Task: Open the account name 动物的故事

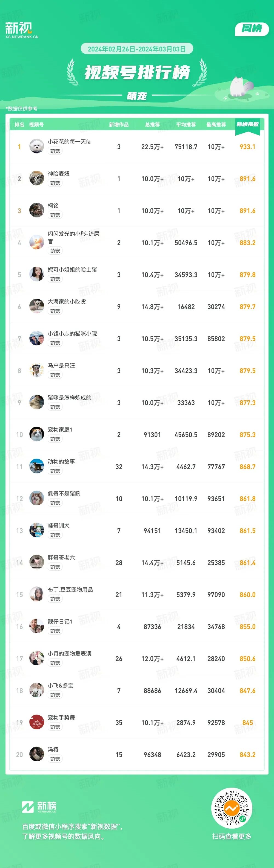Action: [x=61, y=462]
